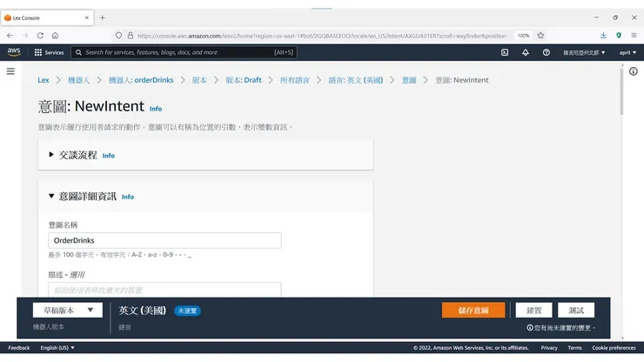644x362 pixels.
Task: Open Info link beside 交談流程
Action: (x=109, y=156)
